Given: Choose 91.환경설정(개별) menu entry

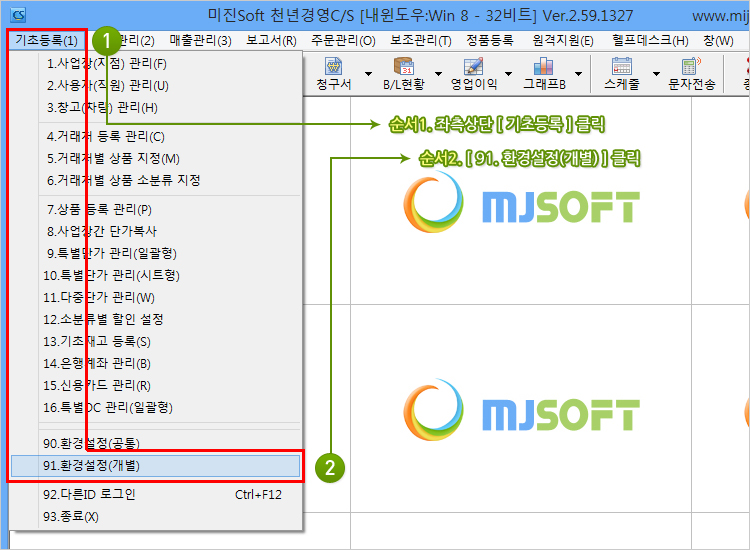Looking at the screenshot, I should [x=156, y=466].
